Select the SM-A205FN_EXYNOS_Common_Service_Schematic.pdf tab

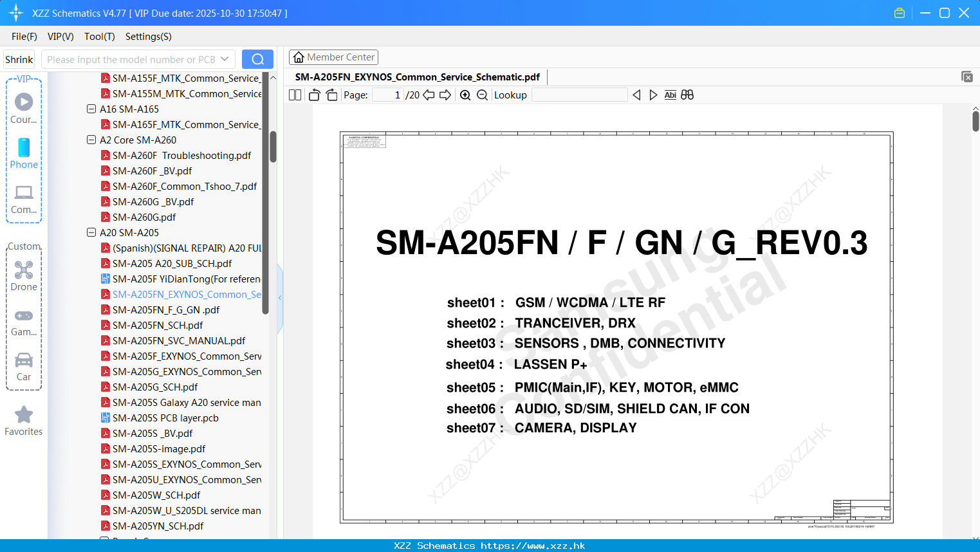418,77
